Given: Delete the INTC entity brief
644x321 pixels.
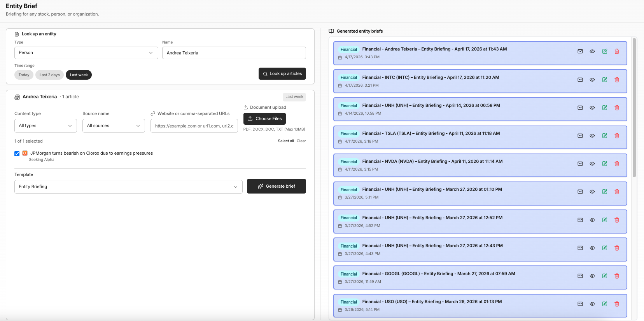Looking at the screenshot, I should tap(617, 80).
